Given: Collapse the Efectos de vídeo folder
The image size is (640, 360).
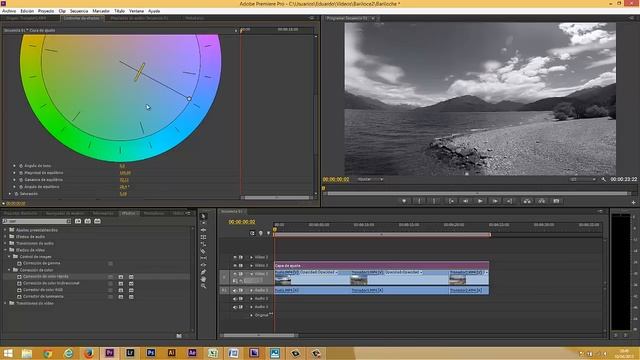Looking at the screenshot, I should point(5,250).
